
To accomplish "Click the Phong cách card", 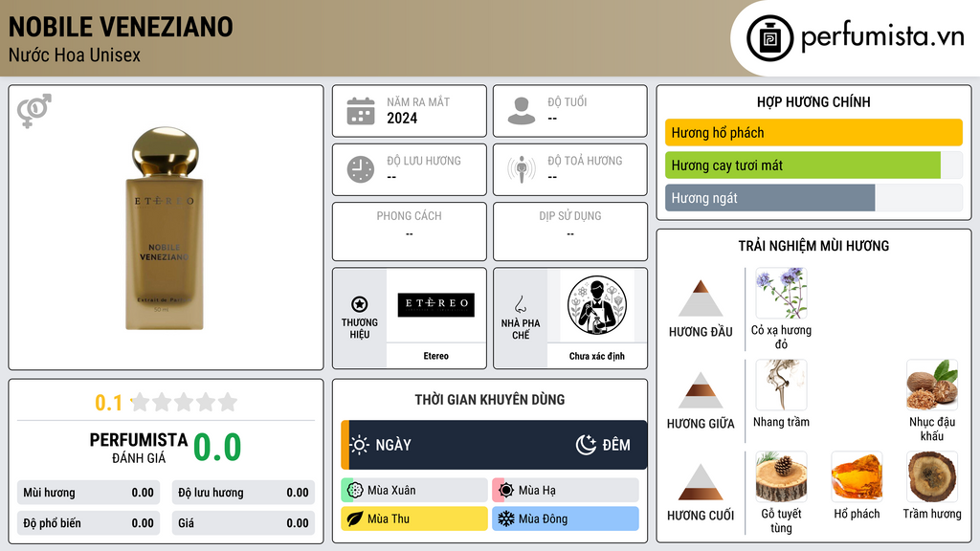I will click(410, 231).
